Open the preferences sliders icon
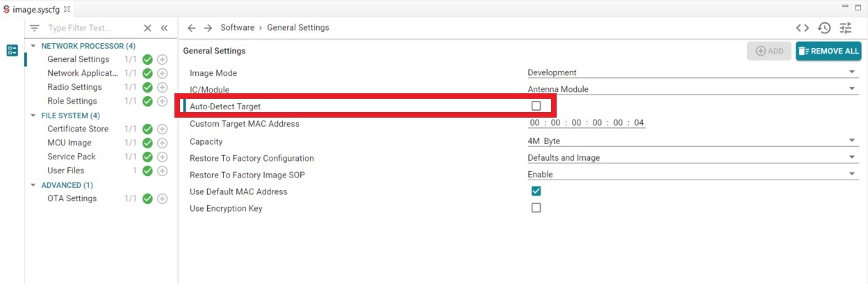This screenshot has height=284, width=868. click(x=845, y=28)
